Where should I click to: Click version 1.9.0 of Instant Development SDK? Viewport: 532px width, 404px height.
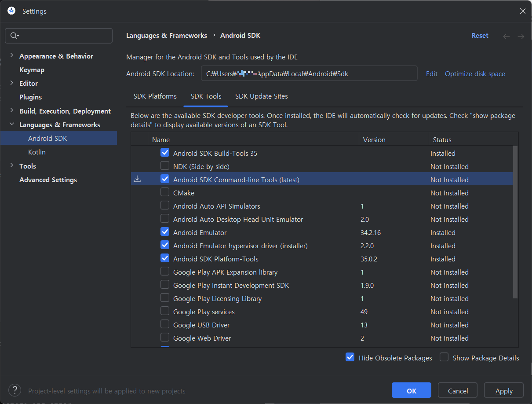[367, 285]
